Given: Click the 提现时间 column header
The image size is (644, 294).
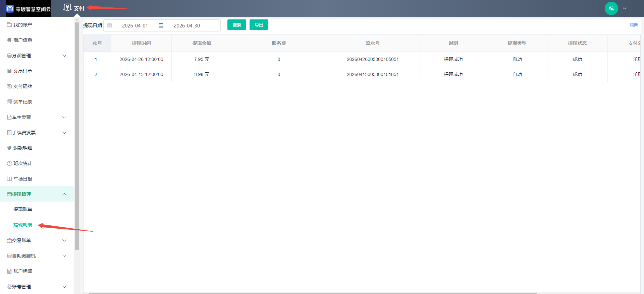Looking at the screenshot, I should [141, 43].
